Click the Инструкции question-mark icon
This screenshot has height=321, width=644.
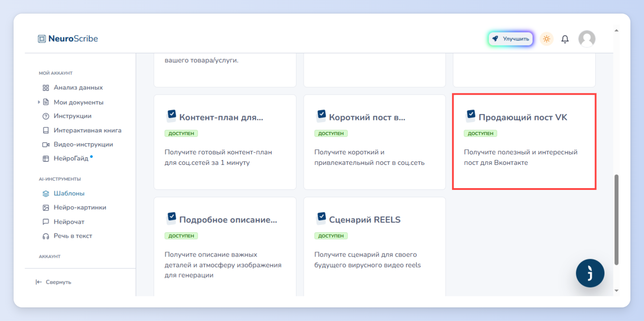coord(46,116)
